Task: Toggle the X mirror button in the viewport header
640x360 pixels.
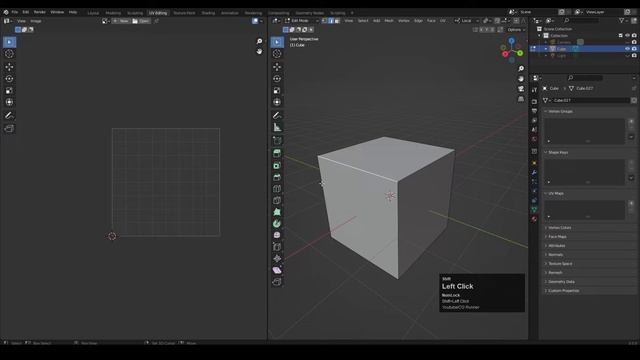Action: [481, 29]
